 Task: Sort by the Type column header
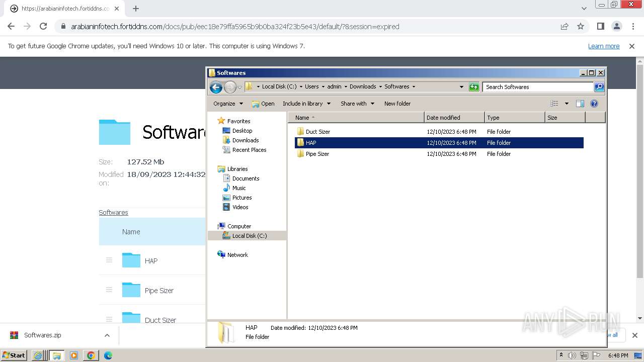515,118
